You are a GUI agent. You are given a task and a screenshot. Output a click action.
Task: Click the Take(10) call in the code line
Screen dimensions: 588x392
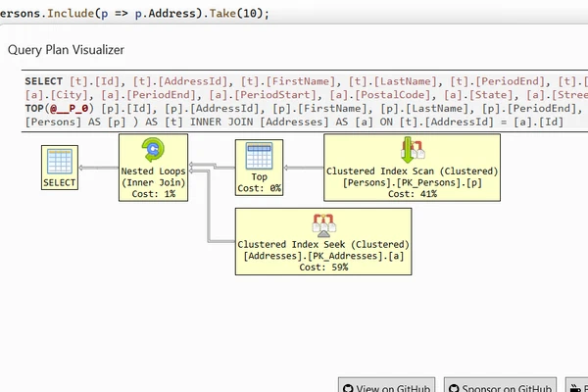tap(236, 14)
